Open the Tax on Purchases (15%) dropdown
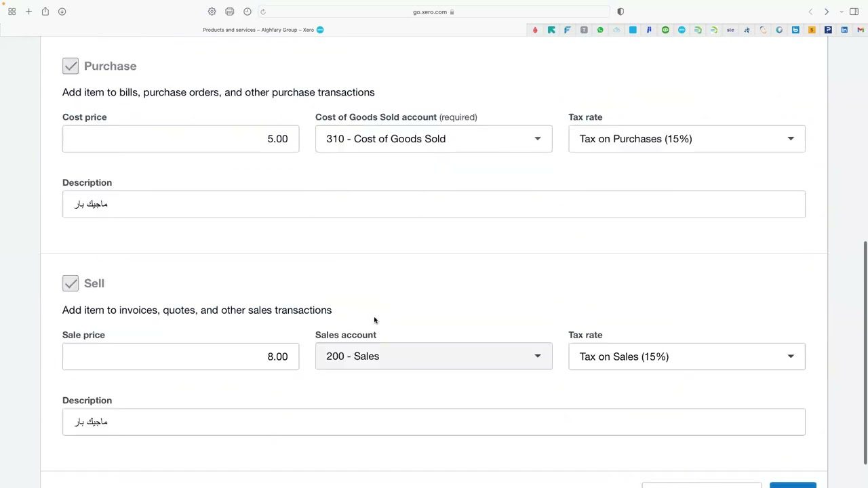The image size is (868, 488). [x=687, y=139]
